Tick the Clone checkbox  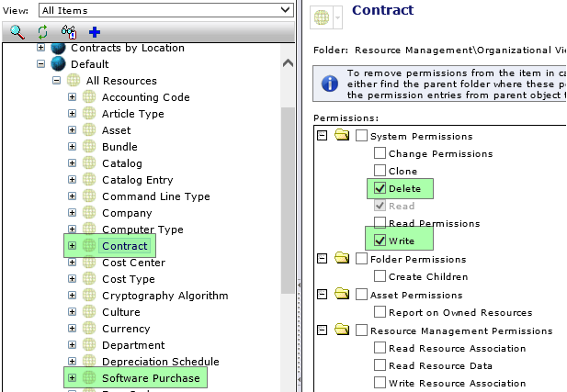pos(380,170)
